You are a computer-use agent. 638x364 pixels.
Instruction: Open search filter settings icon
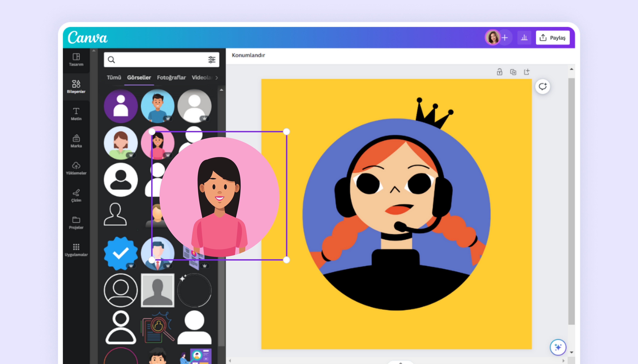[212, 60]
